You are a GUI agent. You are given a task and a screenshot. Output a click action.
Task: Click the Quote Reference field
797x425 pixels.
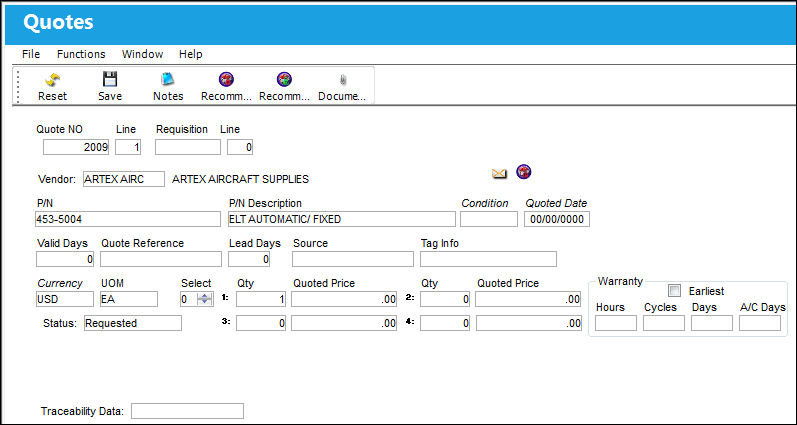(161, 259)
